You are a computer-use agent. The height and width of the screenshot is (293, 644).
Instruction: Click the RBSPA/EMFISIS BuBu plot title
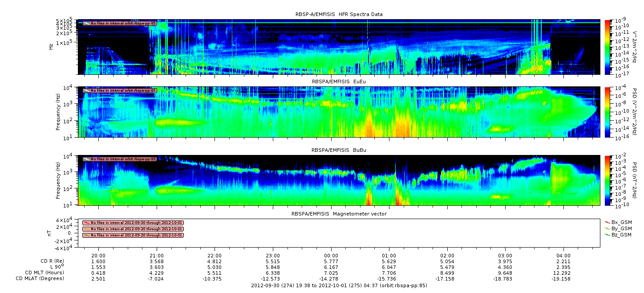click(339, 151)
